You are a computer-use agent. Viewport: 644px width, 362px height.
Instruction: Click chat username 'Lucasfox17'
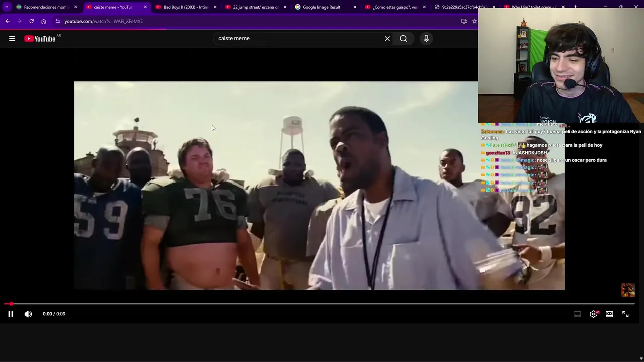coord(502,145)
